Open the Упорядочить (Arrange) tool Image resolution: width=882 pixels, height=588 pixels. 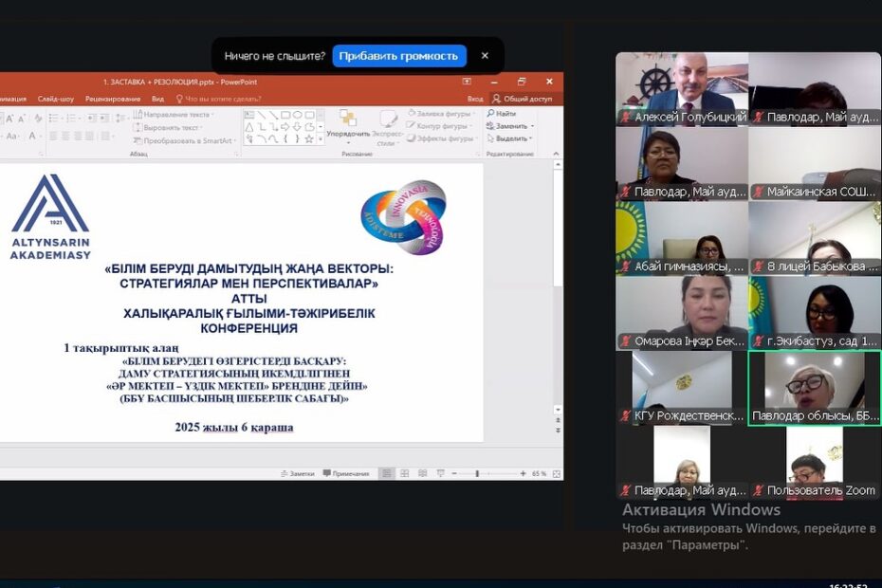point(348,122)
